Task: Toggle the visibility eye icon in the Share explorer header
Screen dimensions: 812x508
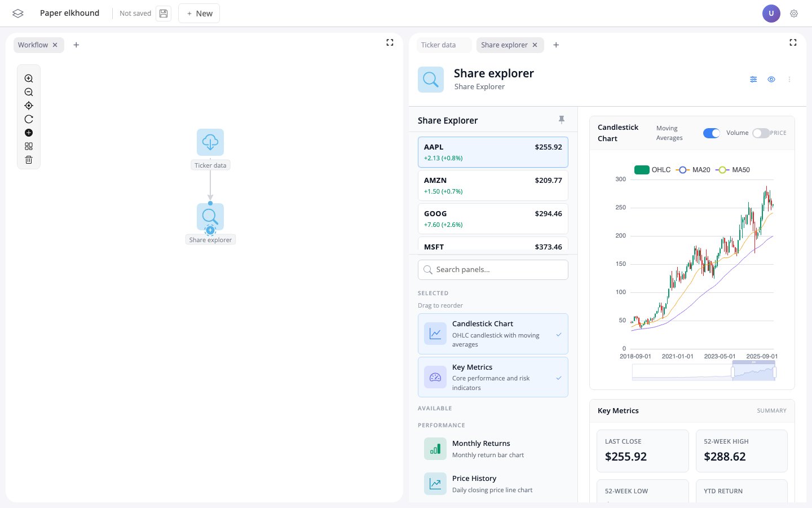Action: pyautogui.click(x=771, y=79)
